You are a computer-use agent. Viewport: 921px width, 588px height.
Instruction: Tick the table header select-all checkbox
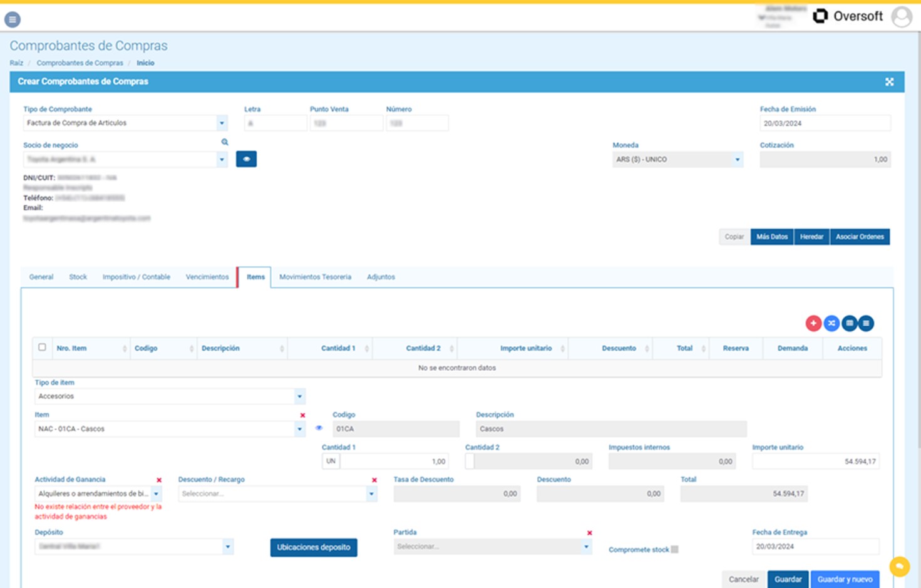pos(42,348)
